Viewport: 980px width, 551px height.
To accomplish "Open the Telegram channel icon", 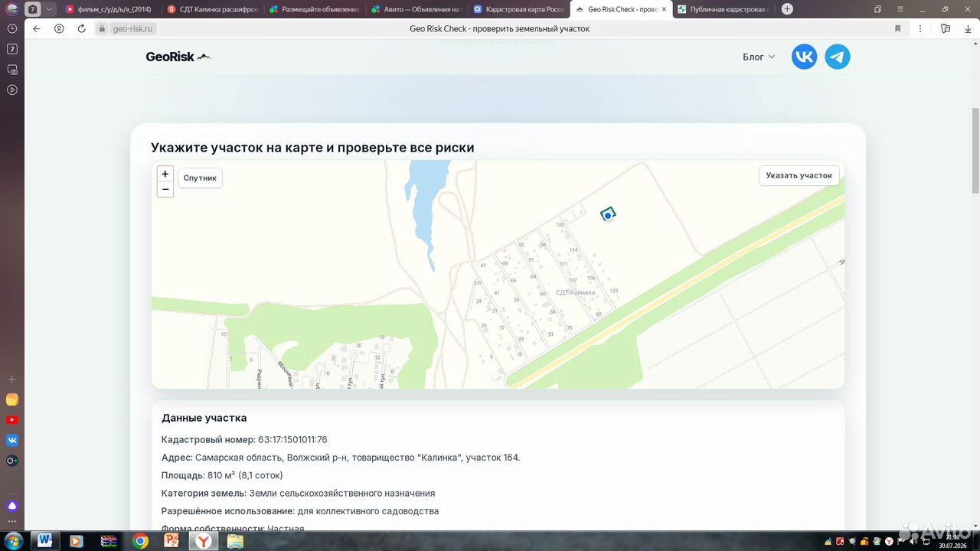I will [838, 57].
